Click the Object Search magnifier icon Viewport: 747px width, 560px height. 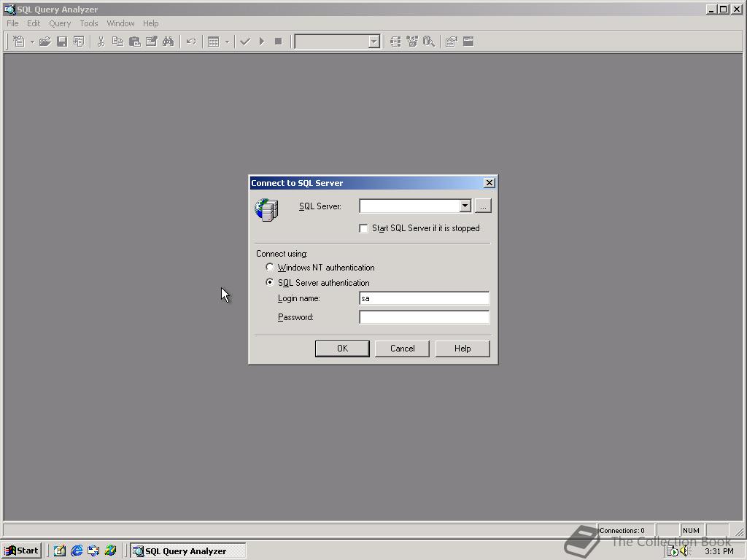[429, 42]
